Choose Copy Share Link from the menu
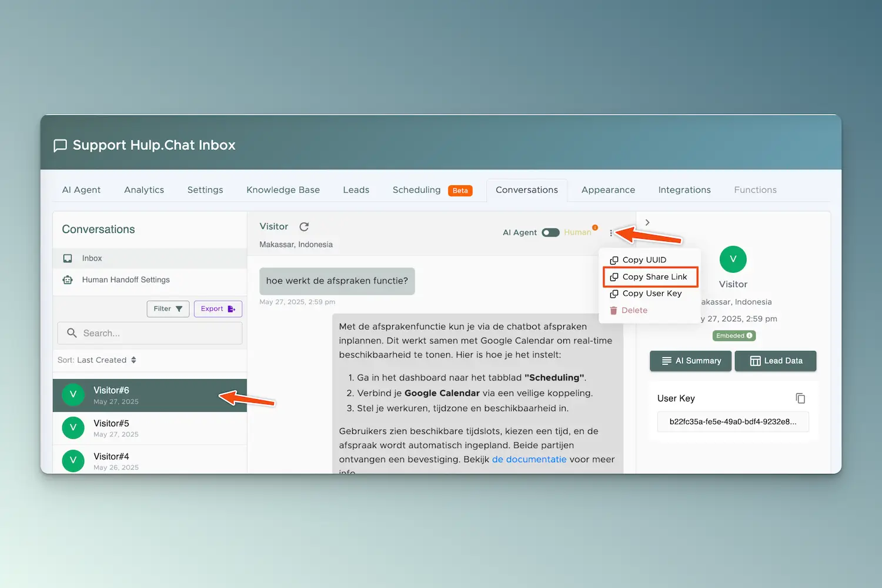 (650, 277)
